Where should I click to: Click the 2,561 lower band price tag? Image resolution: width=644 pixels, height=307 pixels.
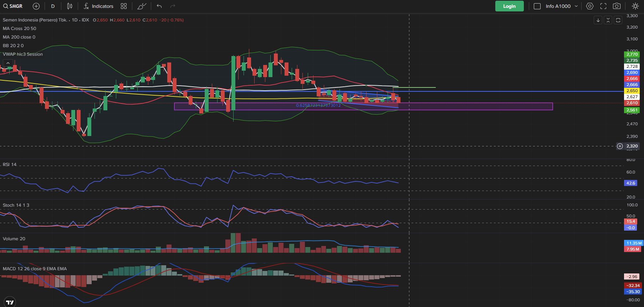click(632, 110)
